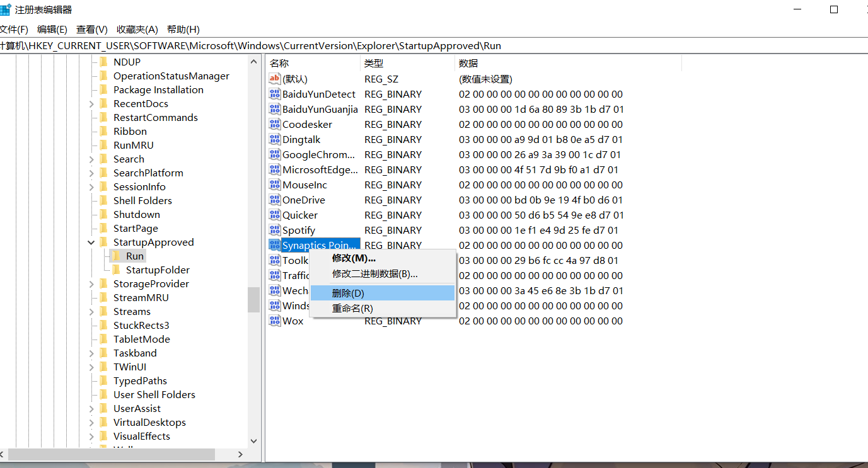
Task: Choose 修改(M)... from the context menu
Action: coord(383,258)
